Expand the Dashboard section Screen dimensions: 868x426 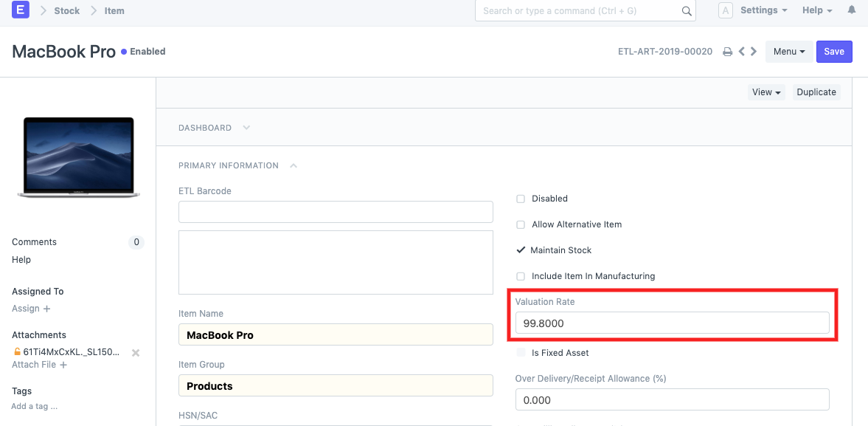pyautogui.click(x=214, y=128)
